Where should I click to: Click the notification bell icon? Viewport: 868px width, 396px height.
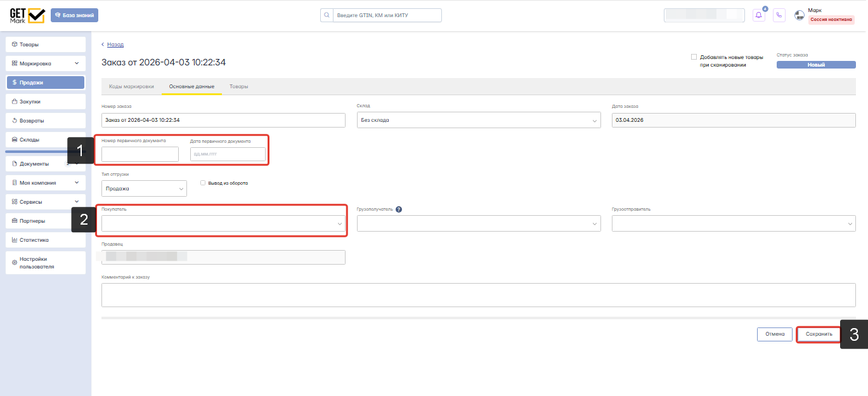point(759,15)
